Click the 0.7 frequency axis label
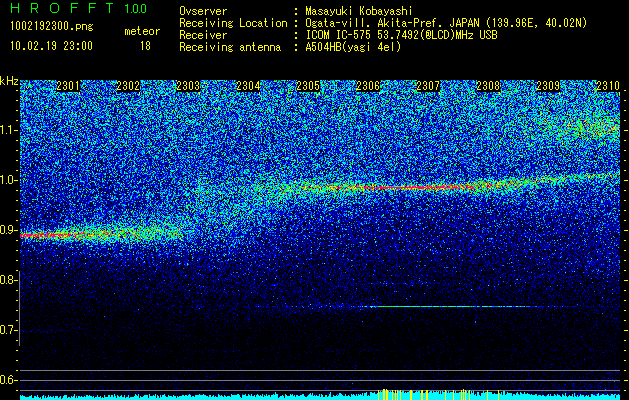Image resolution: width=629 pixels, height=400 pixels. (x=7, y=330)
